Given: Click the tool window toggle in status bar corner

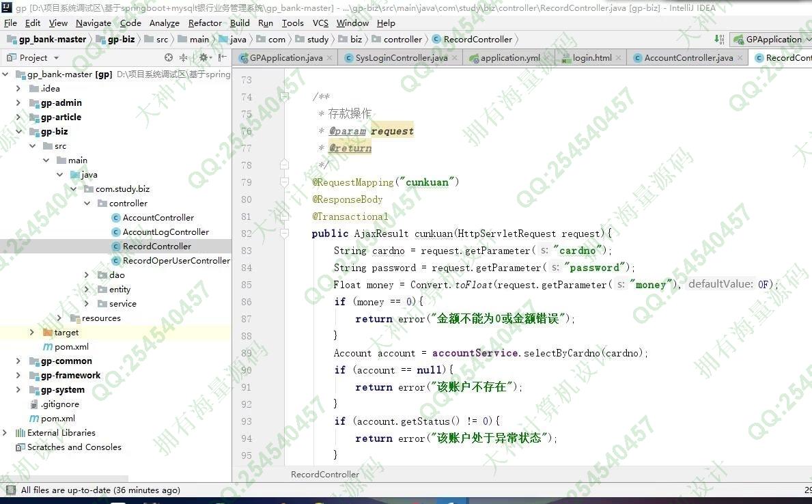Looking at the screenshot, I should click(x=10, y=490).
